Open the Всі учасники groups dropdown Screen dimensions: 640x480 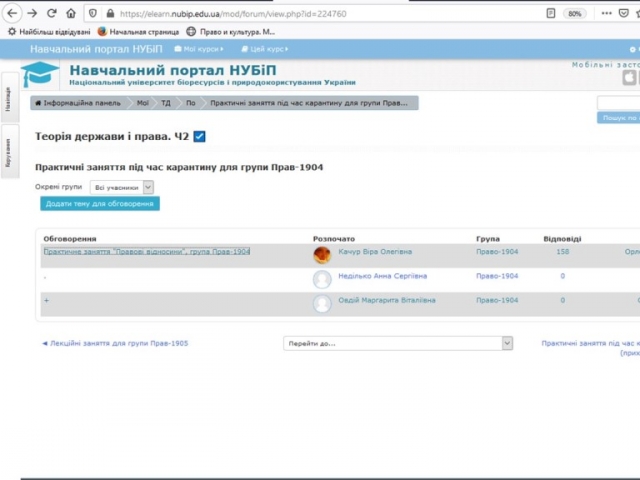(122, 188)
